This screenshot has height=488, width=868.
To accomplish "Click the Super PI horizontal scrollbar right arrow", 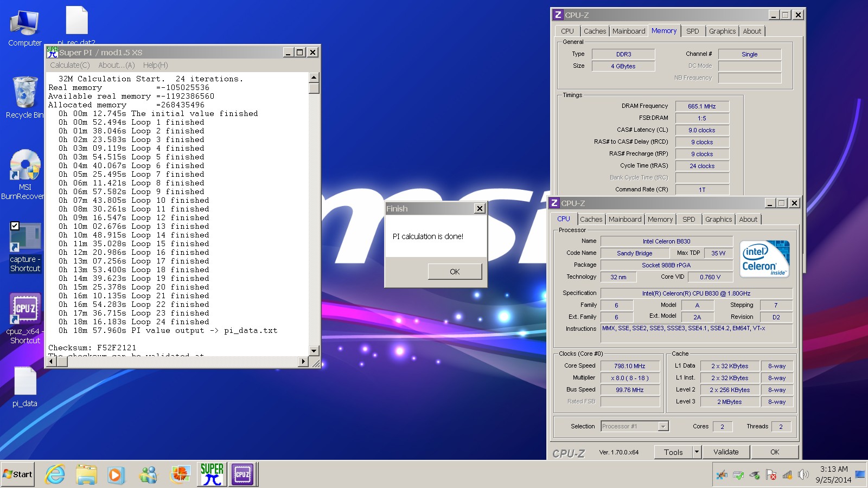I will 303,361.
